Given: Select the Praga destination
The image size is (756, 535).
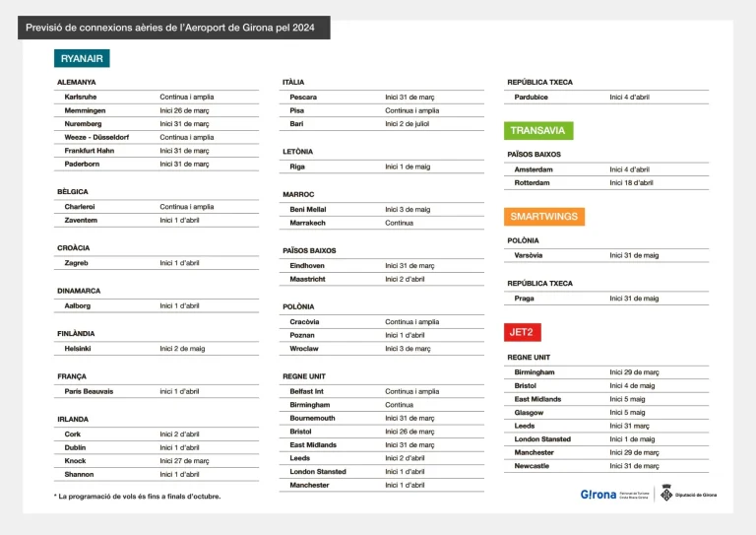Looking at the screenshot, I should point(524,299).
